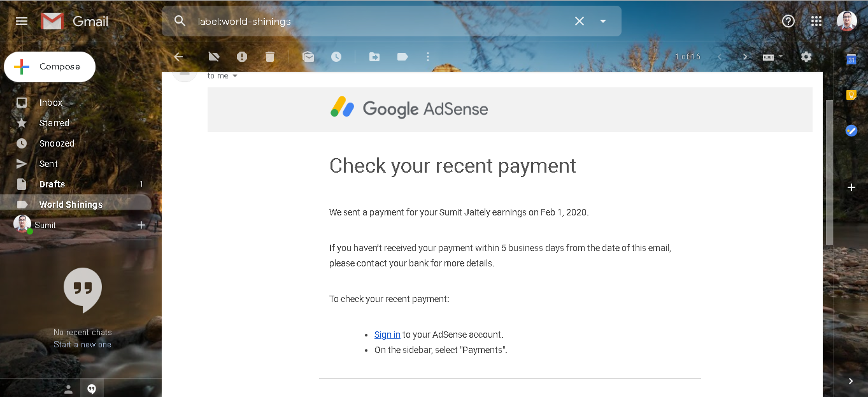Click the Compose button
This screenshot has width=868, height=397.
point(50,67)
